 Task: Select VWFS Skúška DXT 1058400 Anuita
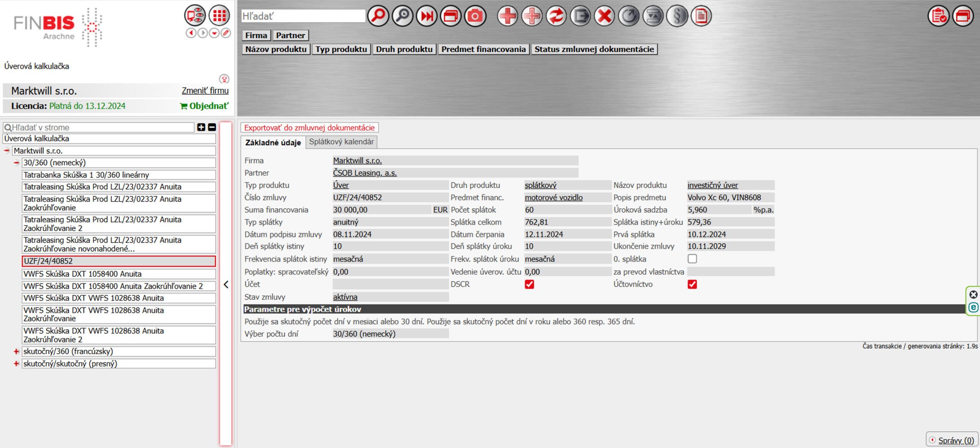point(119,274)
